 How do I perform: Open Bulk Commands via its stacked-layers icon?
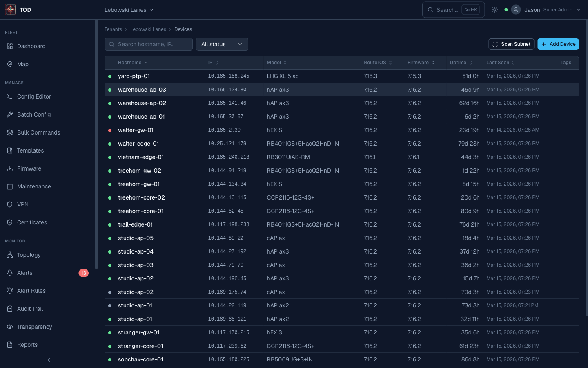(9, 132)
